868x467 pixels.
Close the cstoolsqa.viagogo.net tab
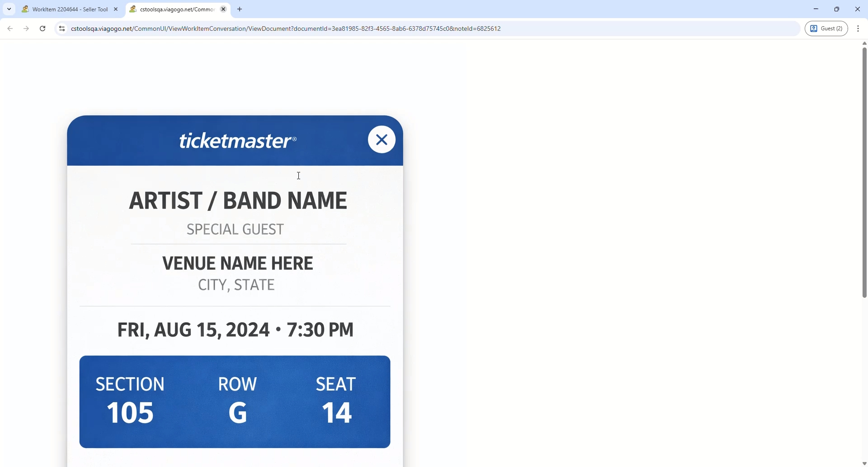(224, 10)
